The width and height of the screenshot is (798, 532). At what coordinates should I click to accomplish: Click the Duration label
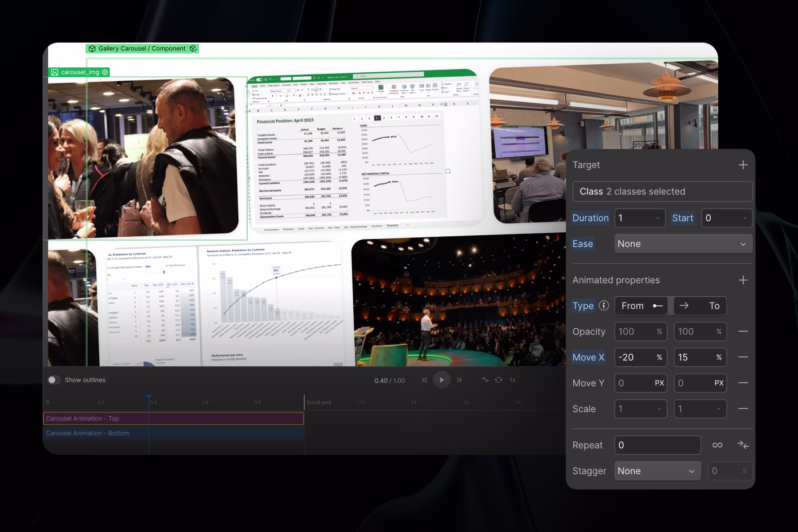pyautogui.click(x=591, y=218)
